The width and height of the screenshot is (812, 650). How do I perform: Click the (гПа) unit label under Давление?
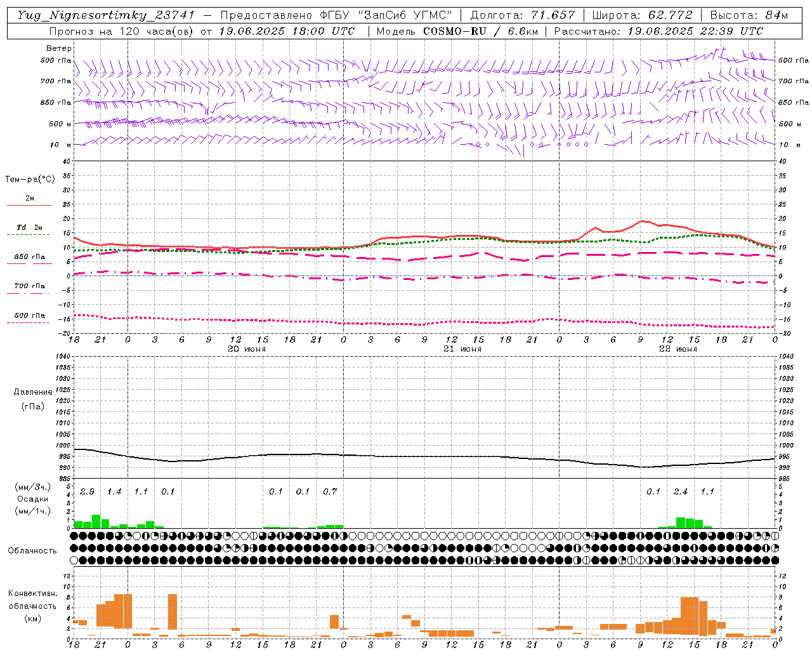point(33,406)
